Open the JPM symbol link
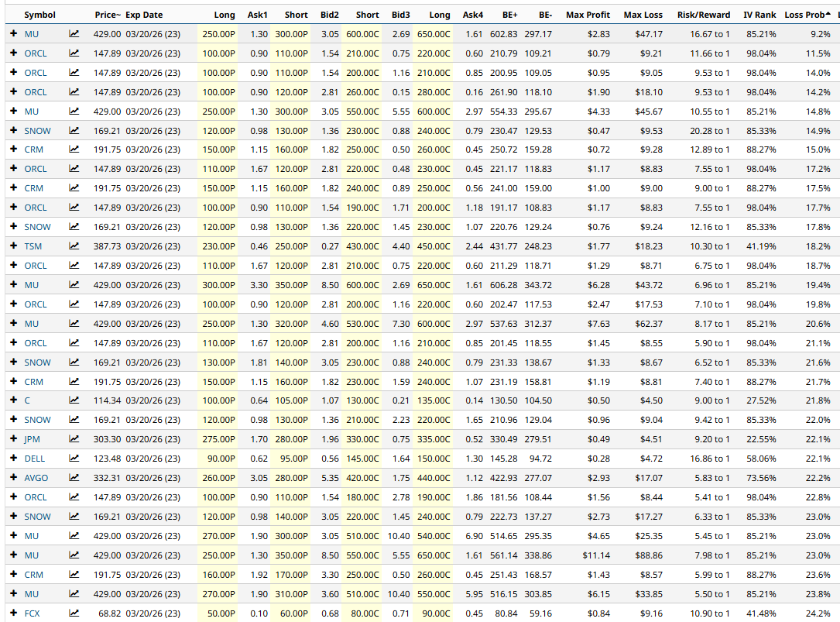 tap(33, 439)
